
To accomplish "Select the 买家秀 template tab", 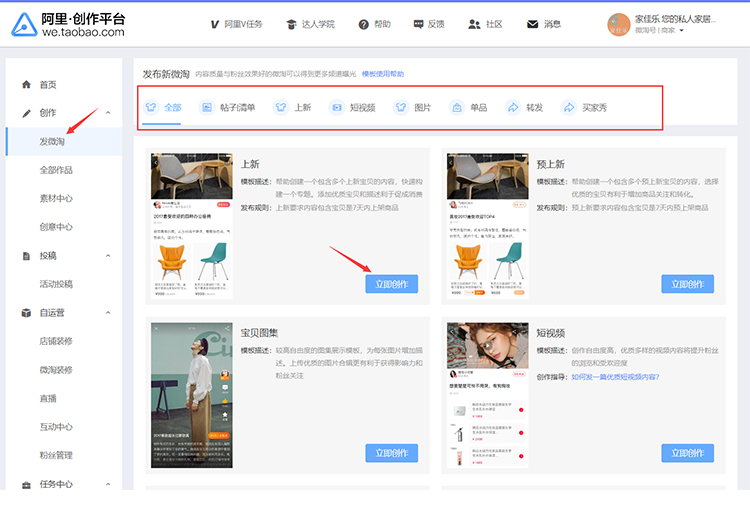I will click(584, 108).
